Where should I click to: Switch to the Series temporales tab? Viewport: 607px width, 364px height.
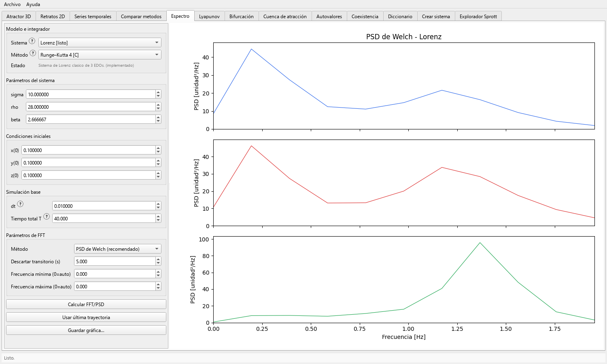coord(93,17)
